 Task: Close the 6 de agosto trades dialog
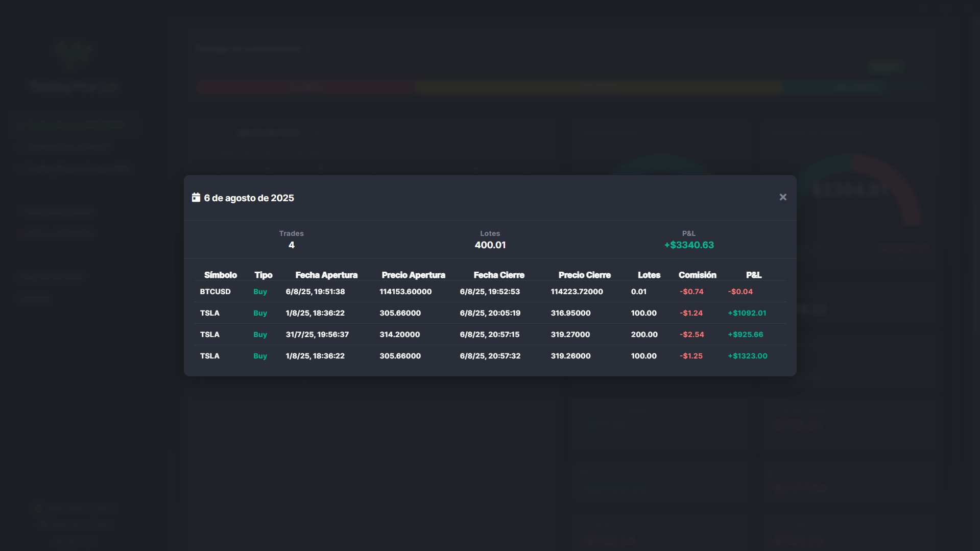782,197
